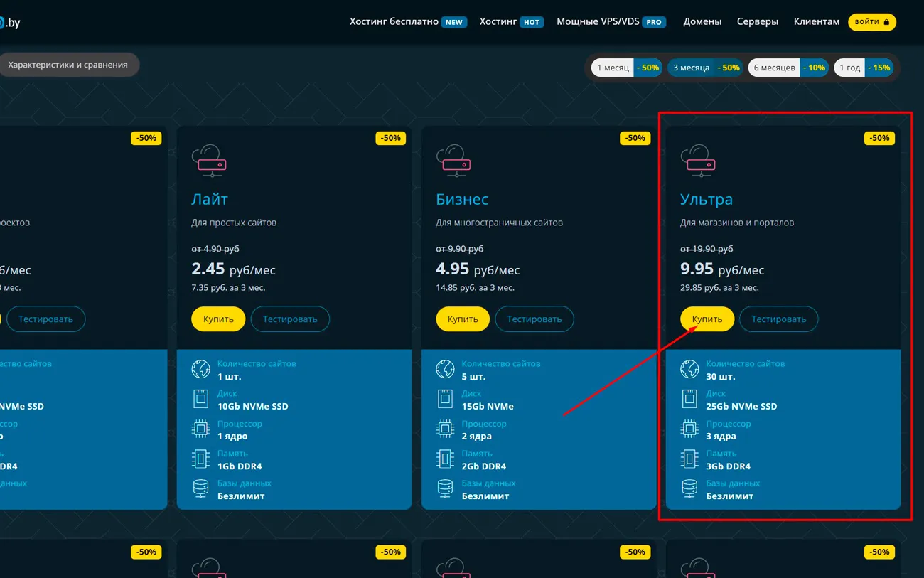Screen dimensions: 924x578
Task: Click the 2.45 руб/мес price
Action: coord(233,269)
